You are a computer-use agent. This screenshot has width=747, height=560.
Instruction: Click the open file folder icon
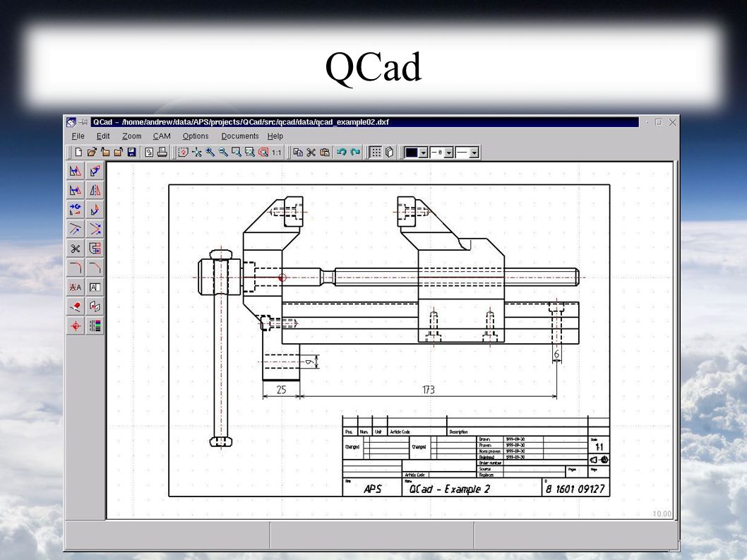tap(92, 152)
